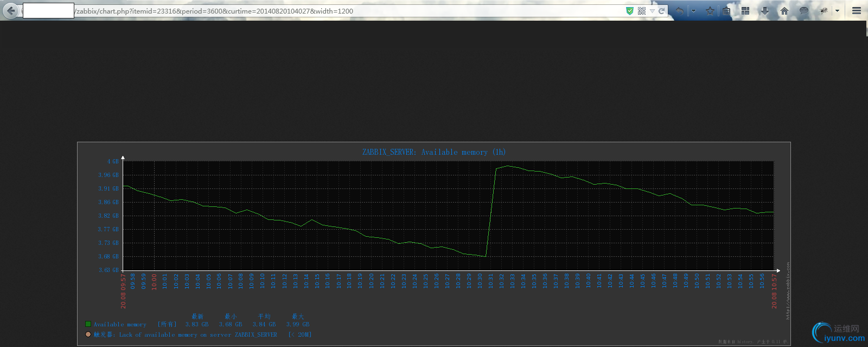Reload the page with the refresh icon
The image size is (868, 347).
[x=662, y=11]
